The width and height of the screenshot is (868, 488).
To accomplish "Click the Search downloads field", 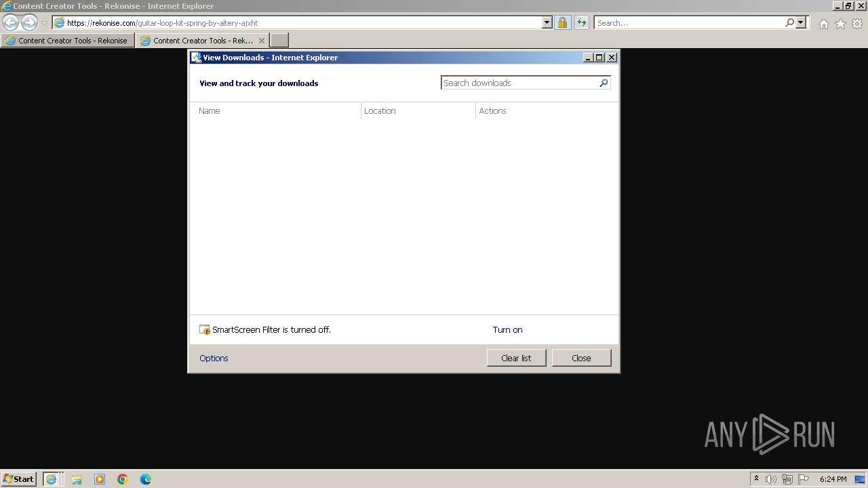I will point(519,83).
